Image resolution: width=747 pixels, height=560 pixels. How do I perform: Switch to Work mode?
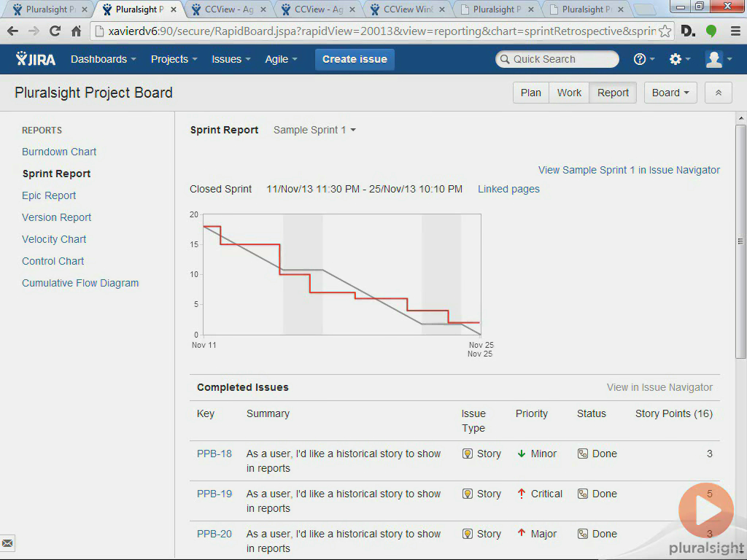pos(569,93)
